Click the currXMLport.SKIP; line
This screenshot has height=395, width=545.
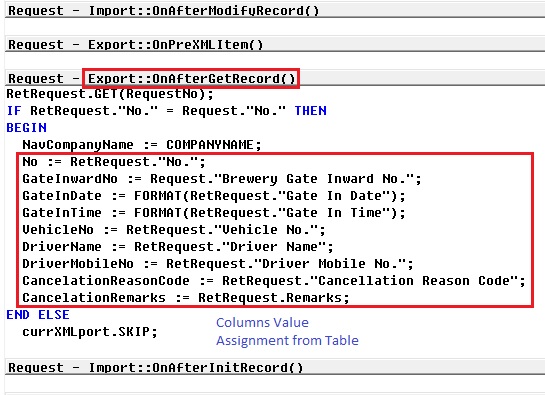pos(90,332)
